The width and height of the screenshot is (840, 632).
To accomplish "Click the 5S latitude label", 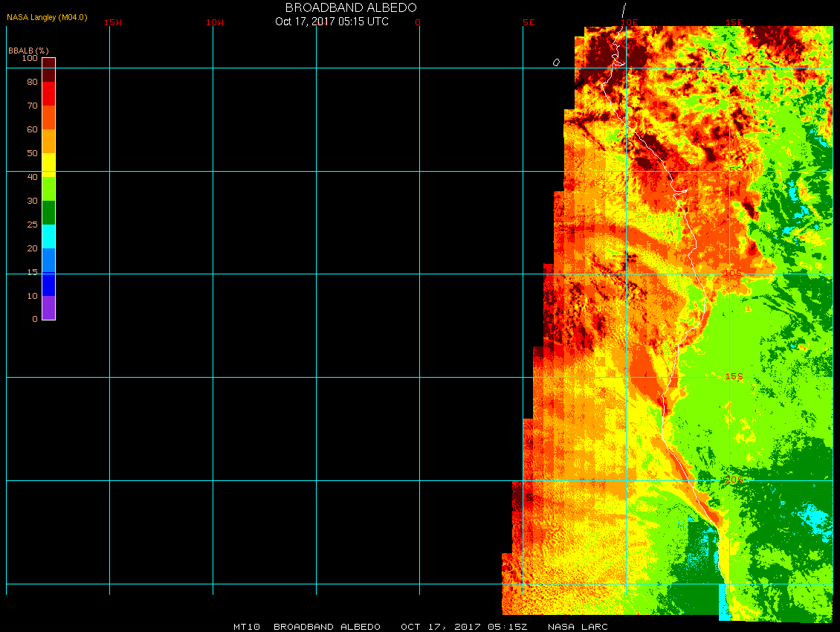I will 735,170.
